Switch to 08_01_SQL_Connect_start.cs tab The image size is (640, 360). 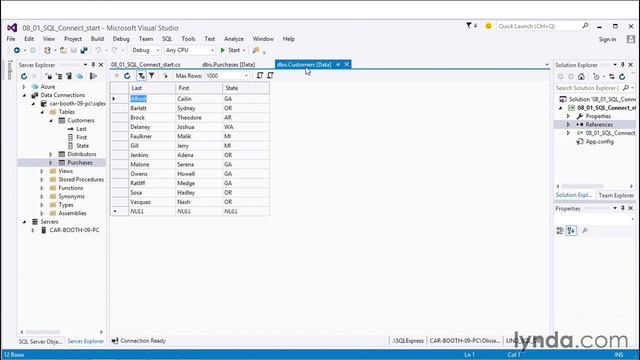tap(146, 64)
